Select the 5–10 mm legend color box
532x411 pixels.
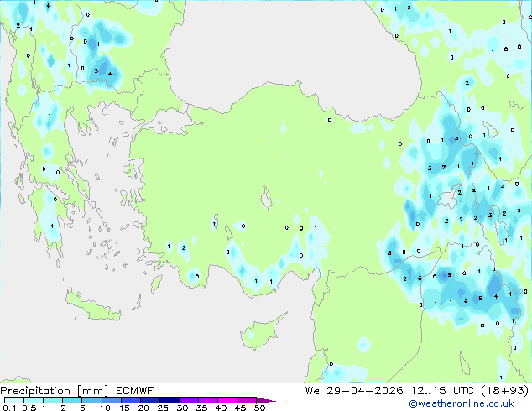click(91, 400)
